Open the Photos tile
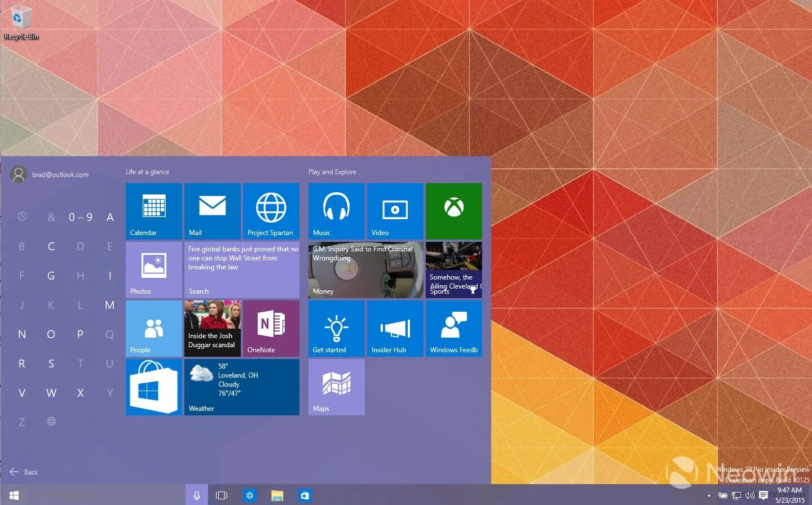Viewport: 812px width, 505px height. pyautogui.click(x=154, y=270)
